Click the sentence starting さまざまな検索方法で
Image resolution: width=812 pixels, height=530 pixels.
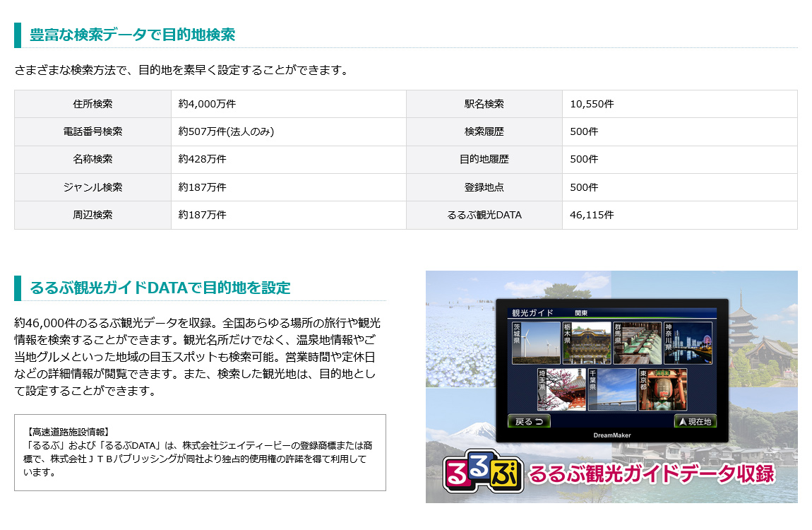tap(181, 70)
